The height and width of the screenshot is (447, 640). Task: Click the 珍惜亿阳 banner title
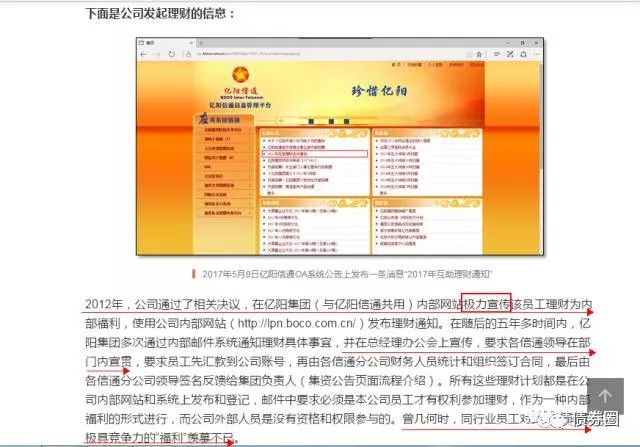tap(379, 91)
